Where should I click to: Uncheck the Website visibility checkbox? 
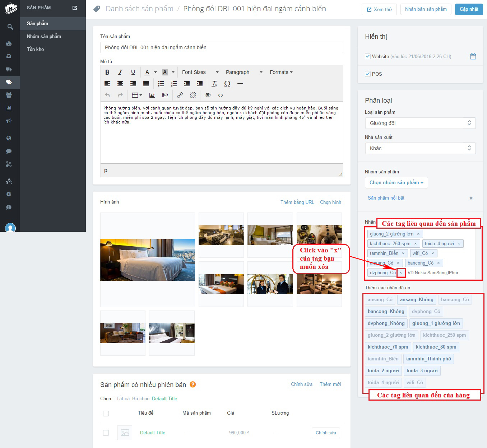click(368, 56)
